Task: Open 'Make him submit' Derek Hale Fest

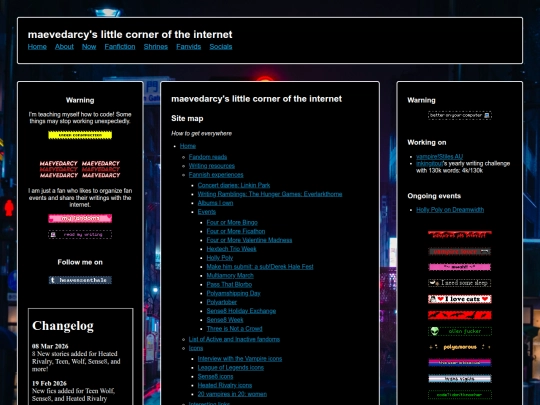Action: (x=260, y=267)
